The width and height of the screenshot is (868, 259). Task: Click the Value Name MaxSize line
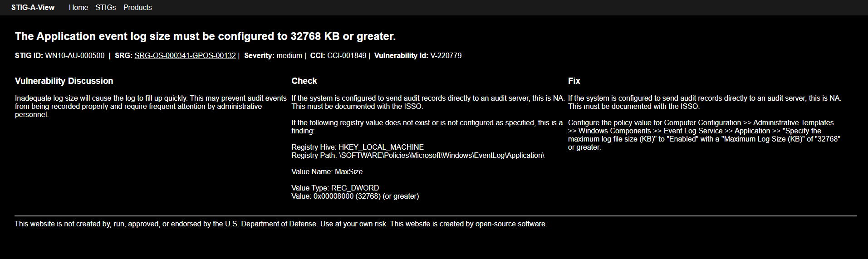click(x=327, y=171)
